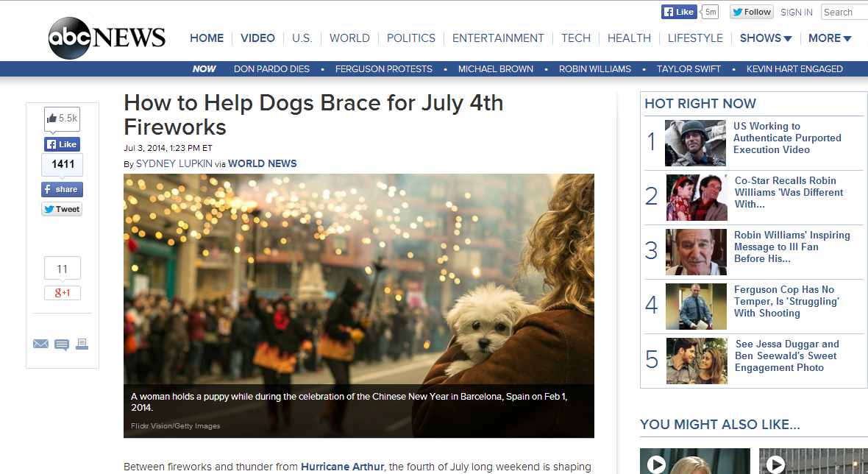
Task: Share article on Facebook sidebar button
Action: (x=62, y=189)
